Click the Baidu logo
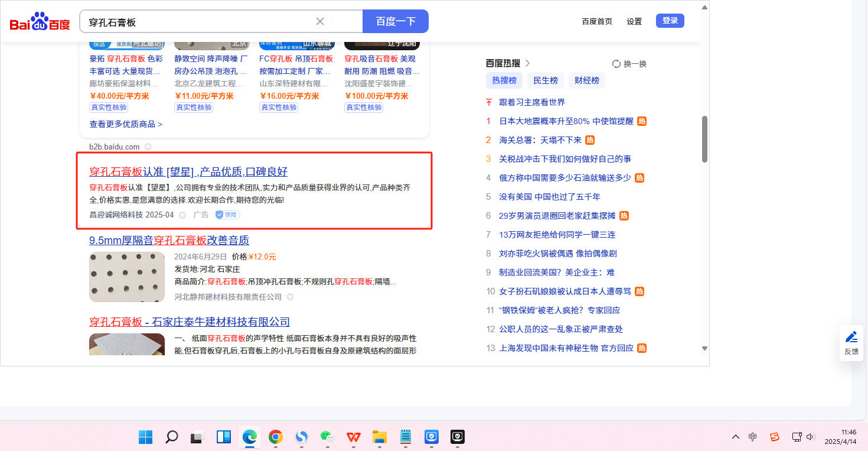Image resolution: width=868 pixels, height=451 pixels. pyautogui.click(x=40, y=22)
